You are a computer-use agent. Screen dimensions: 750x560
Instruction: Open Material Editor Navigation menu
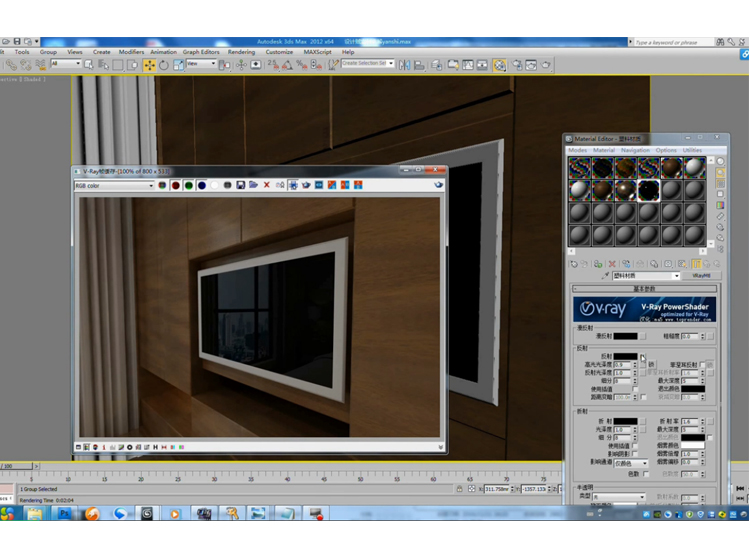pos(635,150)
